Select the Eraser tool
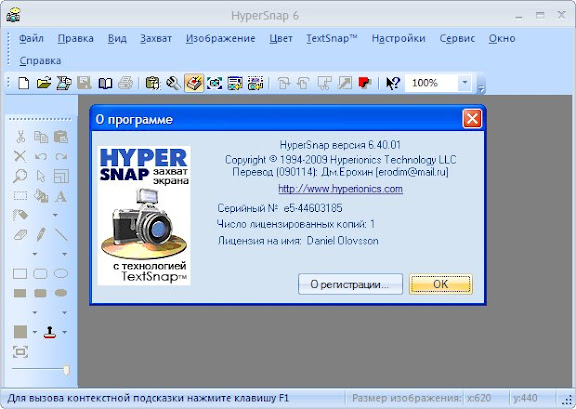The width and height of the screenshot is (576, 409). 20,234
